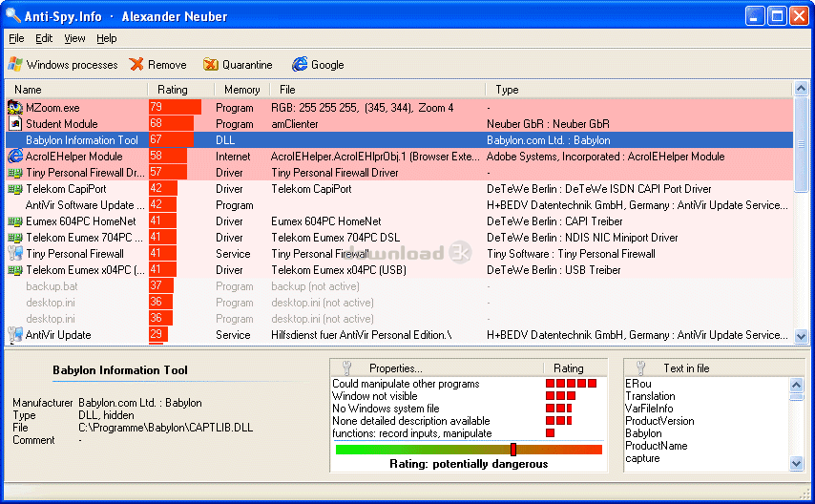Sort the list by Rating column
This screenshot has height=504, width=815.
[173, 90]
